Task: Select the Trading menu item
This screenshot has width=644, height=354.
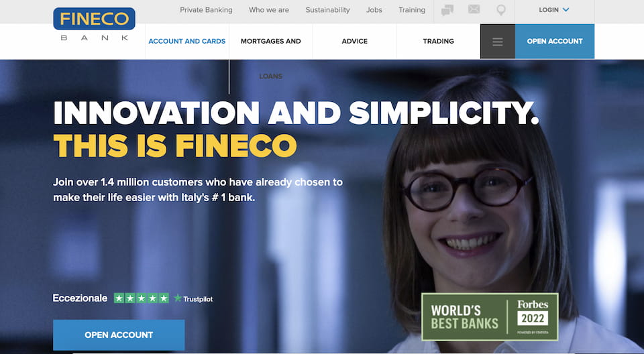Action: [x=438, y=41]
